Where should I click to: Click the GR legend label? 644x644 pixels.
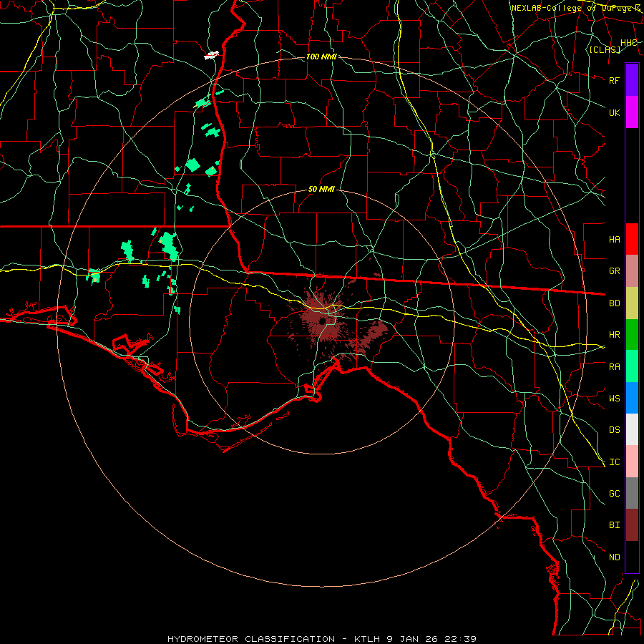[615, 271]
